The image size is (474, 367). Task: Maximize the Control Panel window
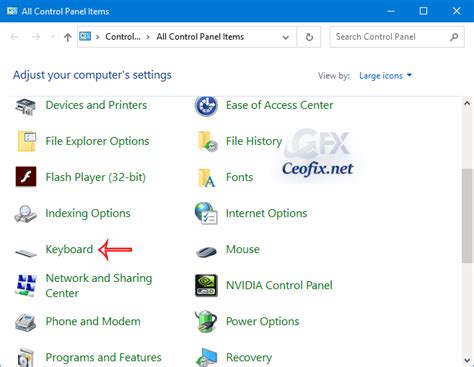point(423,11)
